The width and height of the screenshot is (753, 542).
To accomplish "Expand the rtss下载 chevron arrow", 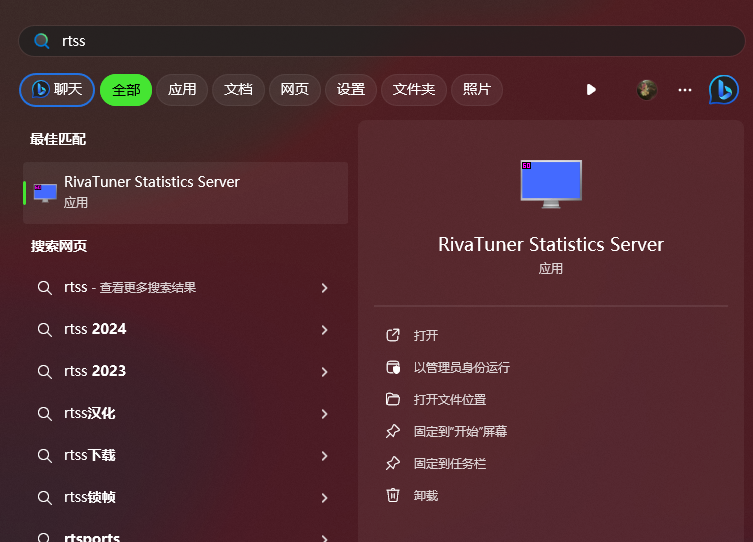I will [x=325, y=456].
